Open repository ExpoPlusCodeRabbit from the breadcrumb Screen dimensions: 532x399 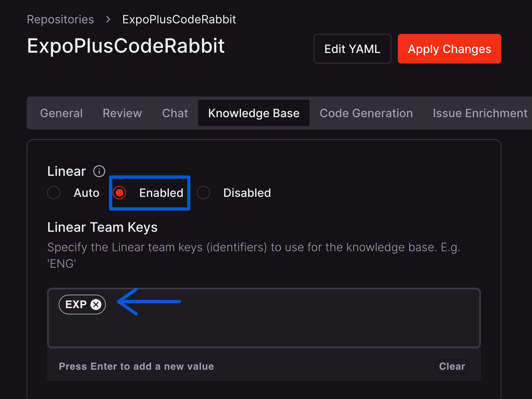click(179, 19)
